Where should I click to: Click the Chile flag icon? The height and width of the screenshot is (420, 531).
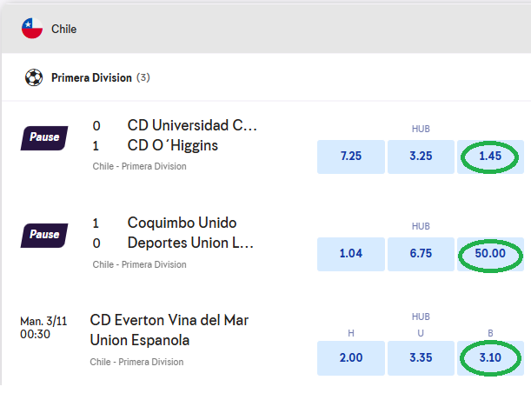32,29
